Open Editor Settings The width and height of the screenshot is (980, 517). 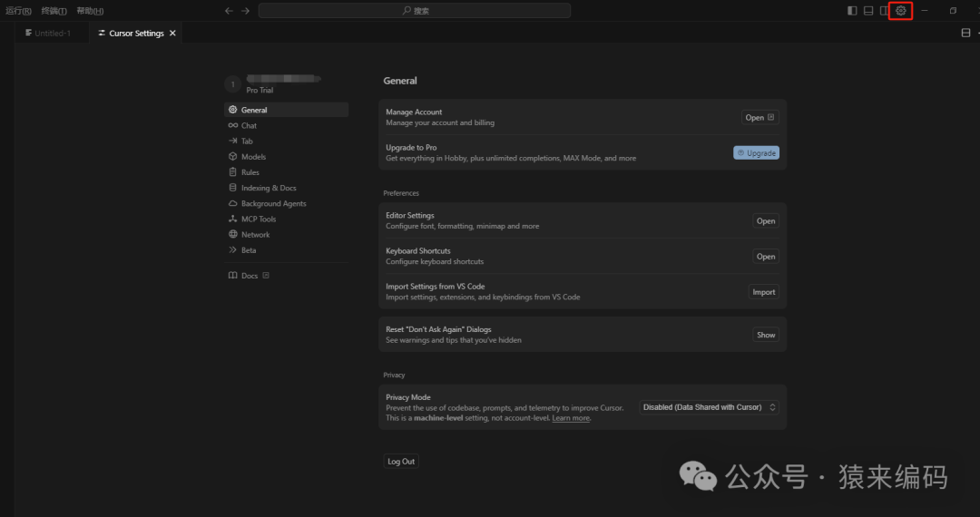click(x=766, y=221)
